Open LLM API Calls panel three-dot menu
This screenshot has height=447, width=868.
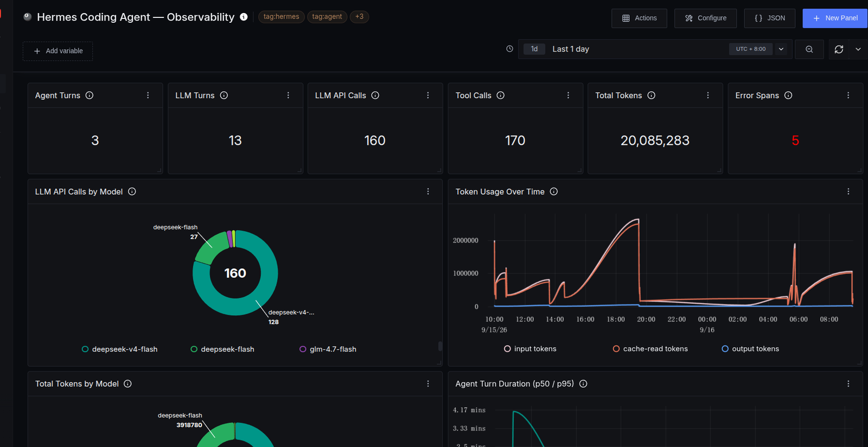point(428,95)
